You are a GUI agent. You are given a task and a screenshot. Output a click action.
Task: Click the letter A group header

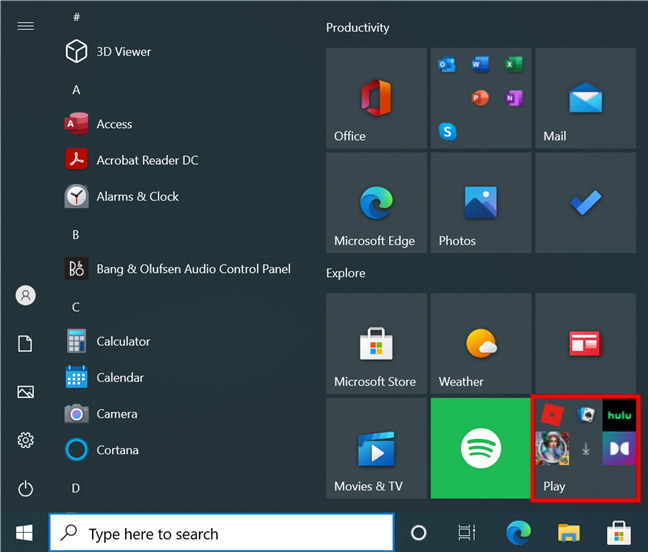click(76, 90)
